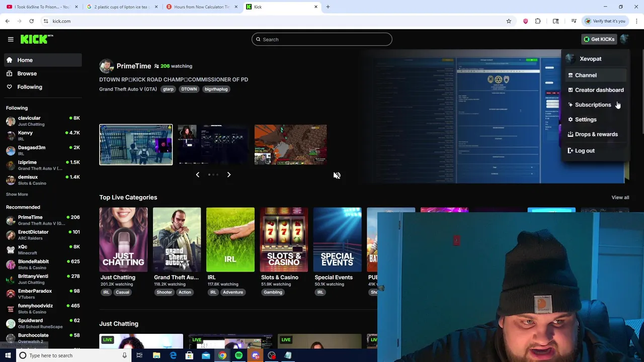Click View all live categories

point(620,198)
